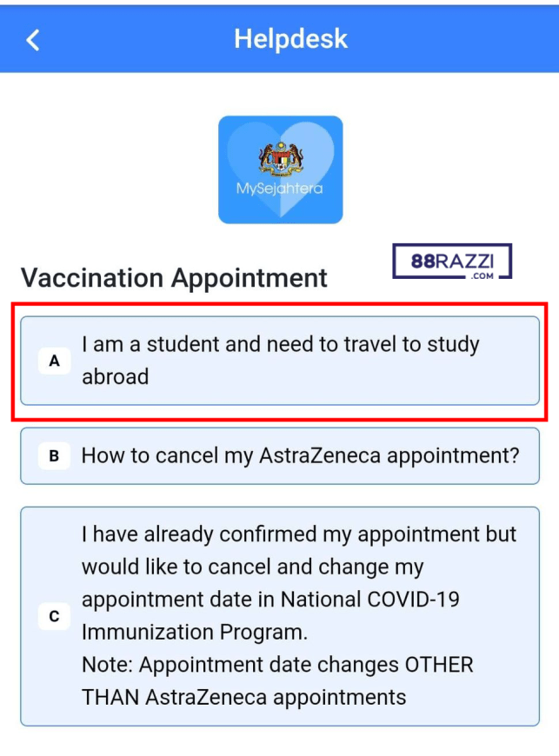Choose How to cancel my AstraZeneca appointment
The width and height of the screenshot is (559, 756).
point(280,455)
